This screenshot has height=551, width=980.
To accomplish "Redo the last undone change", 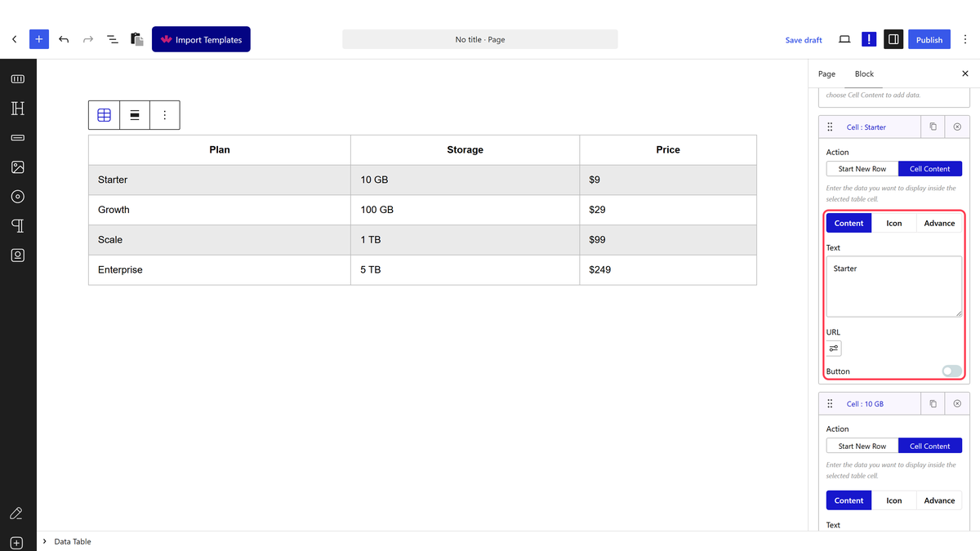I will coord(88,39).
